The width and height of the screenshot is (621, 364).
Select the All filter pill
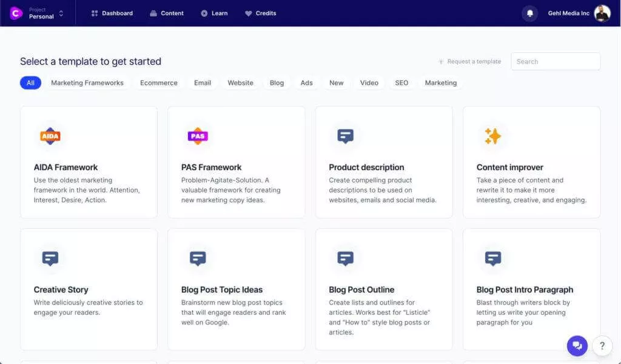coord(30,83)
